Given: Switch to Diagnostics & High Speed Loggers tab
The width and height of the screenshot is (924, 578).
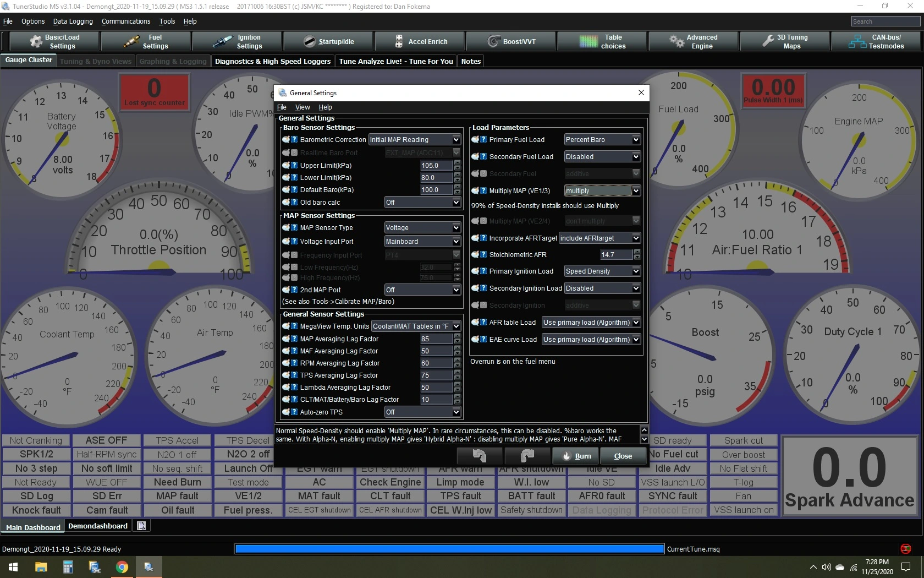Looking at the screenshot, I should click(273, 61).
